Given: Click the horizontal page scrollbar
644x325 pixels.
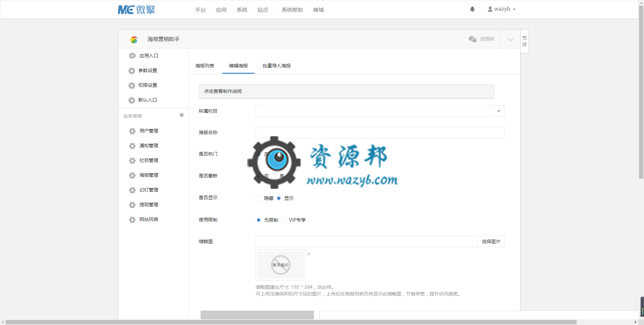Looking at the screenshot, I should 291,322.
